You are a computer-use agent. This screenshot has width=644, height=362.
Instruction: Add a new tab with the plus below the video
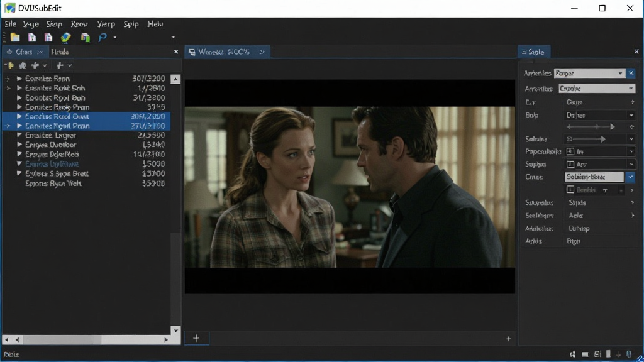196,338
